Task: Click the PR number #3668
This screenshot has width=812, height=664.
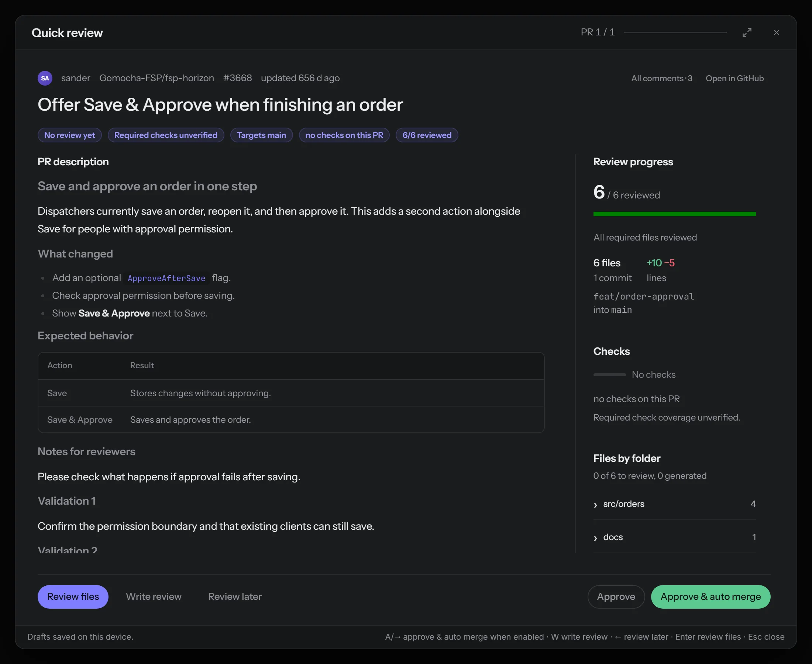Action: point(237,78)
